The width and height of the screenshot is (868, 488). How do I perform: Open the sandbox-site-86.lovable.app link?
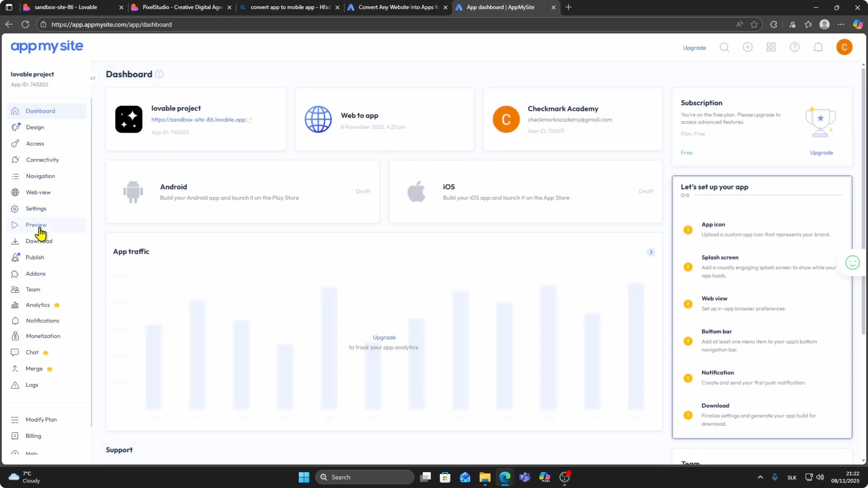pyautogui.click(x=198, y=120)
